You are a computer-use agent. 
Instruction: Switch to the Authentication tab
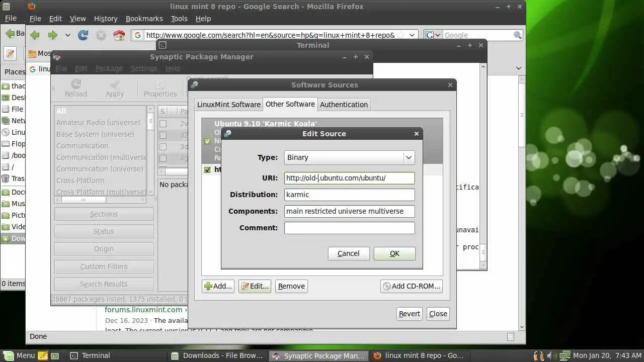344,105
